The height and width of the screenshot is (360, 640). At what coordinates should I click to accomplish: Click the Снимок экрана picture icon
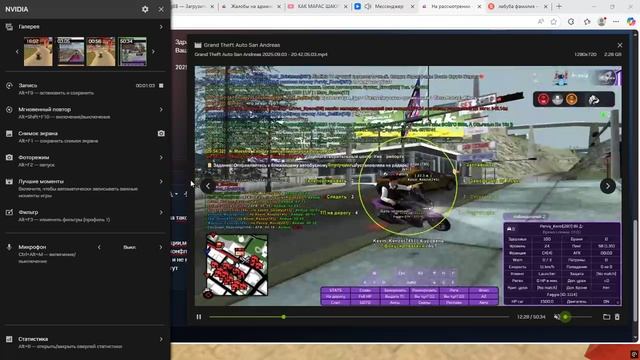click(x=9, y=133)
